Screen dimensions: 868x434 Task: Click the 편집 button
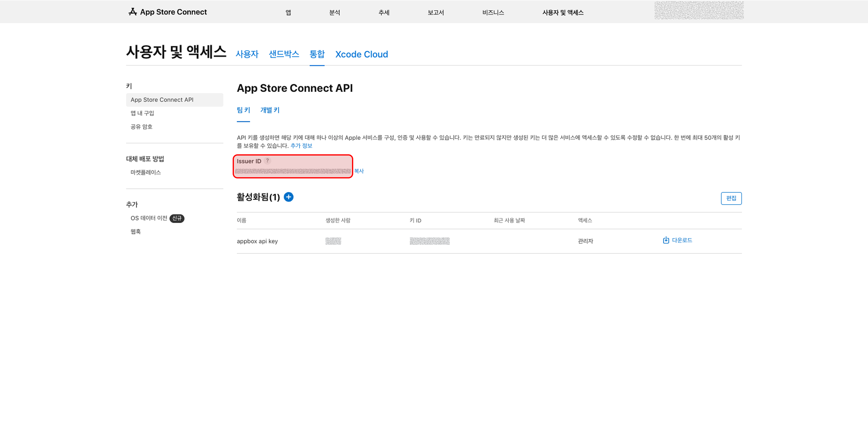(731, 198)
